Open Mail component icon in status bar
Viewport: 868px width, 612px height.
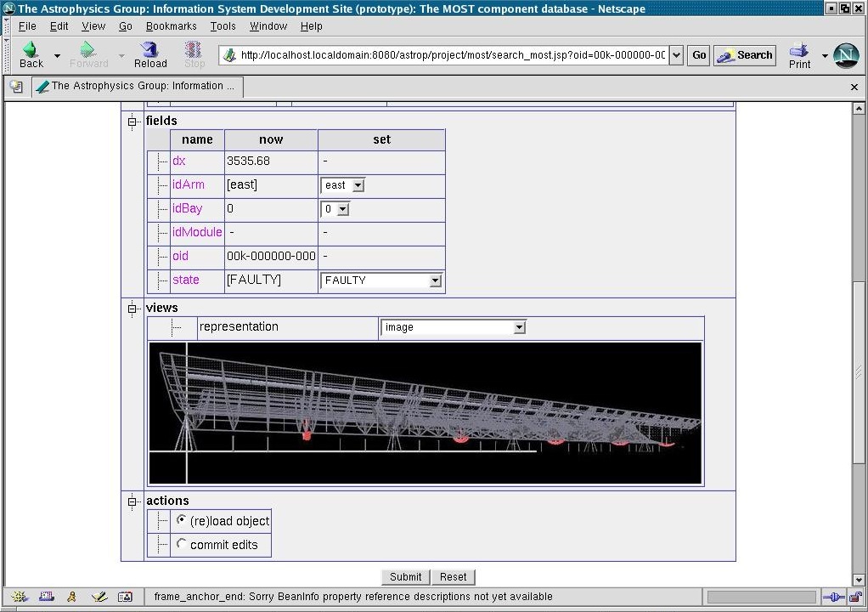click(x=47, y=597)
